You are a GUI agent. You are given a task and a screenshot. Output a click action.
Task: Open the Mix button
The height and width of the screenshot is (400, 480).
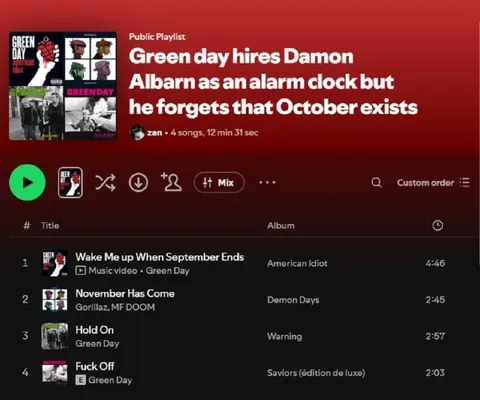pyautogui.click(x=219, y=182)
